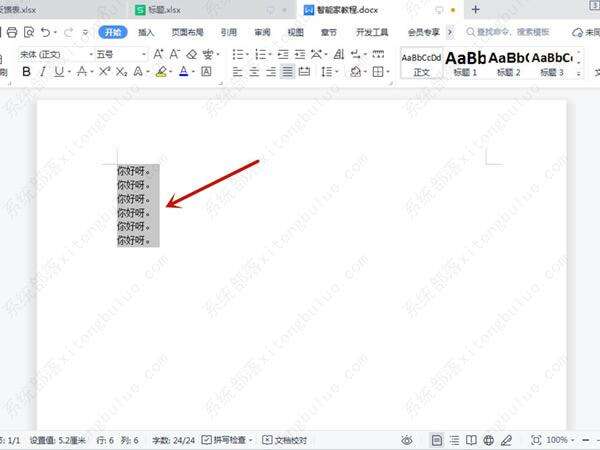Viewport: 600px width, 450px height.
Task: Apply yellow text highlight color
Action: tap(161, 72)
